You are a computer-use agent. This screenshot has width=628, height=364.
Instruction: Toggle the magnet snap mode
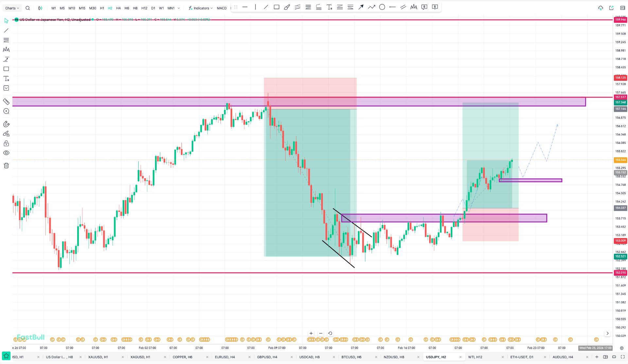pyautogui.click(x=6, y=124)
